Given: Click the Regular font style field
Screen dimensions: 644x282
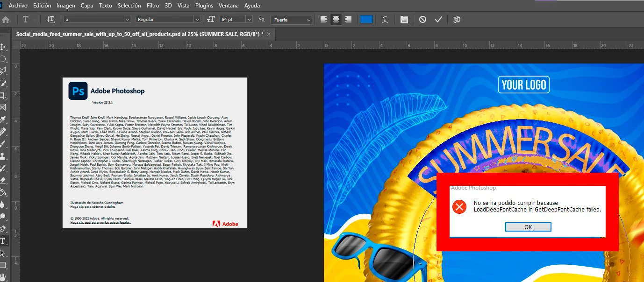Looking at the screenshot, I should [x=165, y=20].
